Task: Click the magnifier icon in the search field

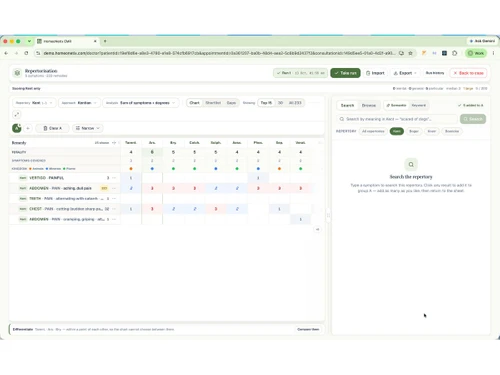Action: tap(342, 119)
